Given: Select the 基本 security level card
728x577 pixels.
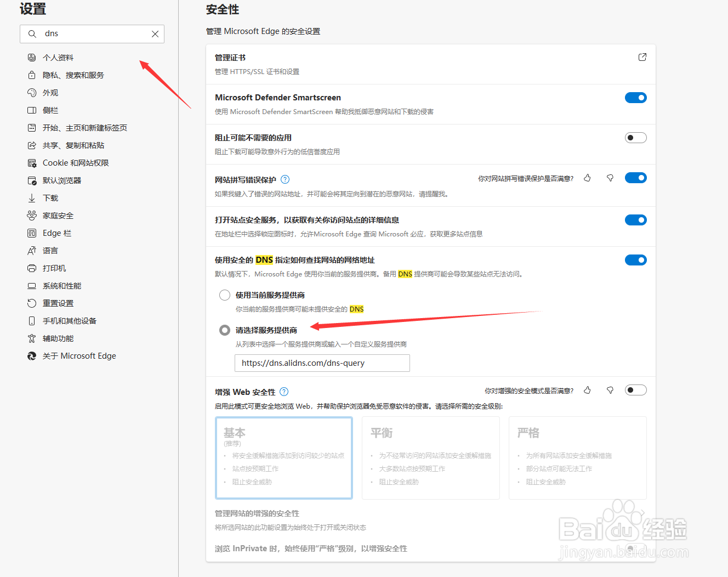Looking at the screenshot, I should click(284, 458).
